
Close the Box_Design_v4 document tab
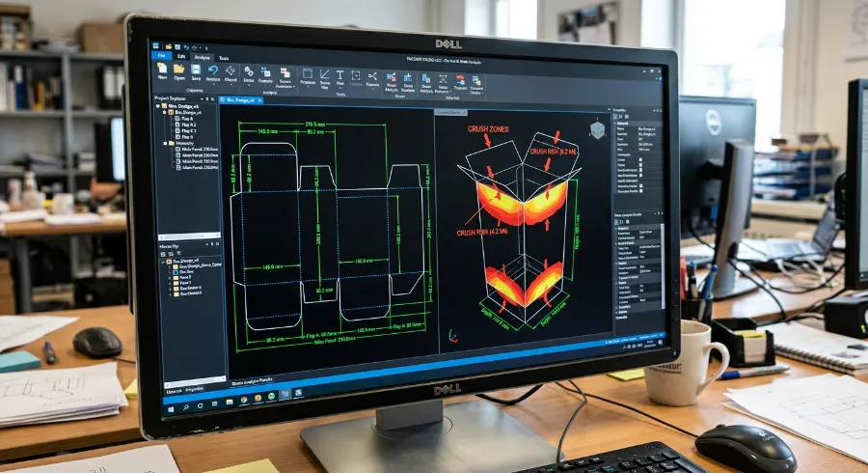[259, 100]
